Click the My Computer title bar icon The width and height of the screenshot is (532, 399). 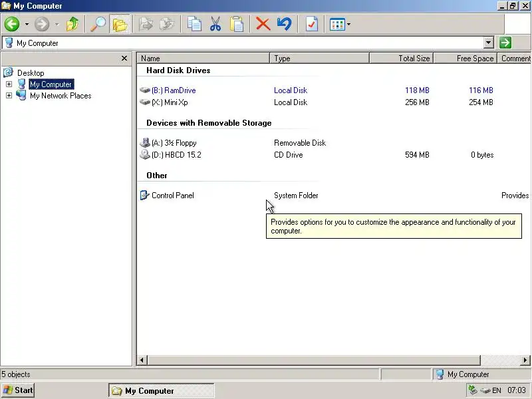point(6,6)
